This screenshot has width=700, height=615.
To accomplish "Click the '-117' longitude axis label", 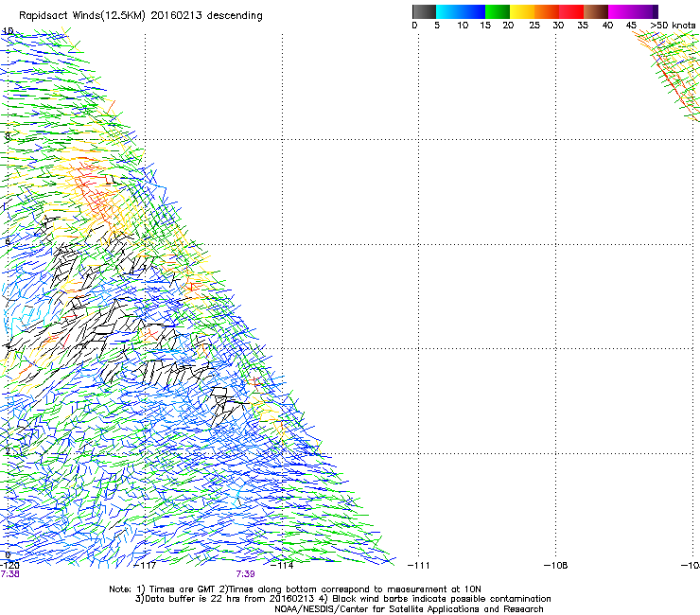I will [x=145, y=566].
